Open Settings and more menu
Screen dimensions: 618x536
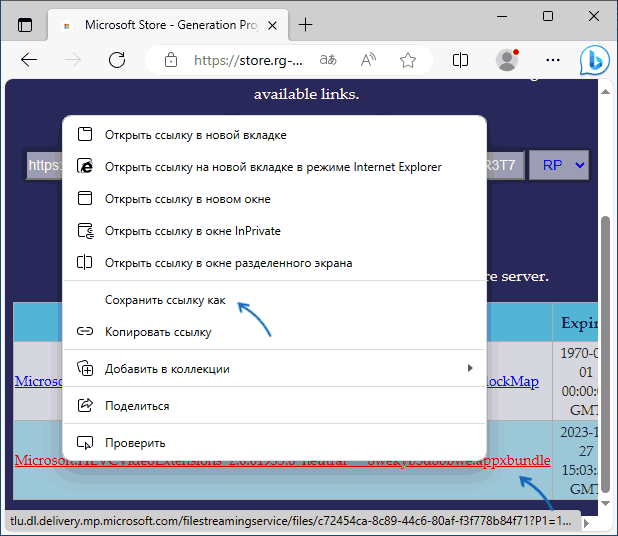(x=553, y=60)
